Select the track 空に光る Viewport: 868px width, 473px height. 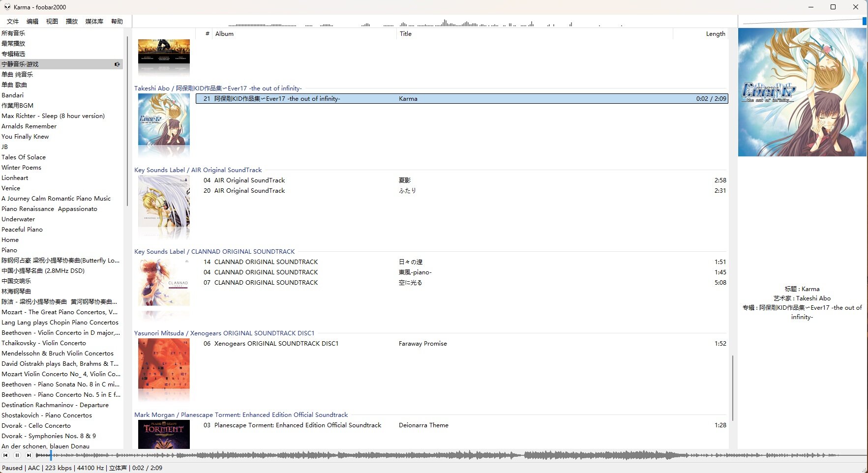click(x=462, y=283)
